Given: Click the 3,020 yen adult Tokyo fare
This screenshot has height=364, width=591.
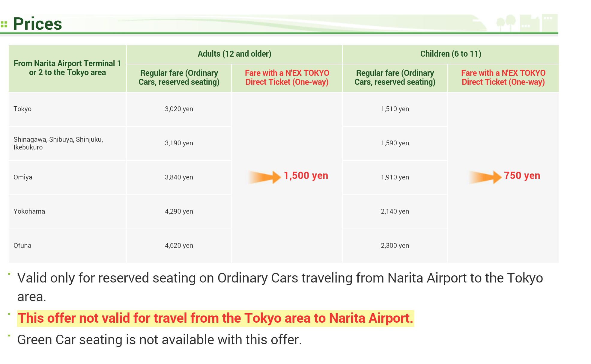Looking at the screenshot, I should click(179, 109).
